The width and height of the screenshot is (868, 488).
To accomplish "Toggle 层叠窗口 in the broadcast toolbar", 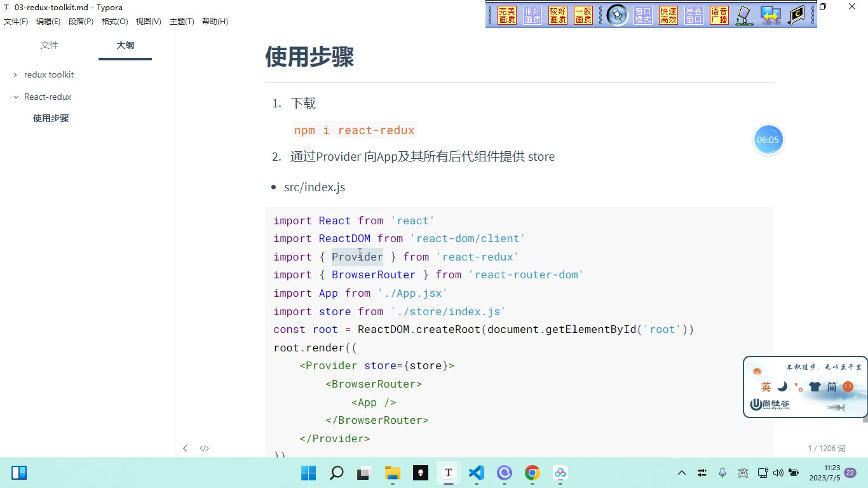I will point(694,15).
